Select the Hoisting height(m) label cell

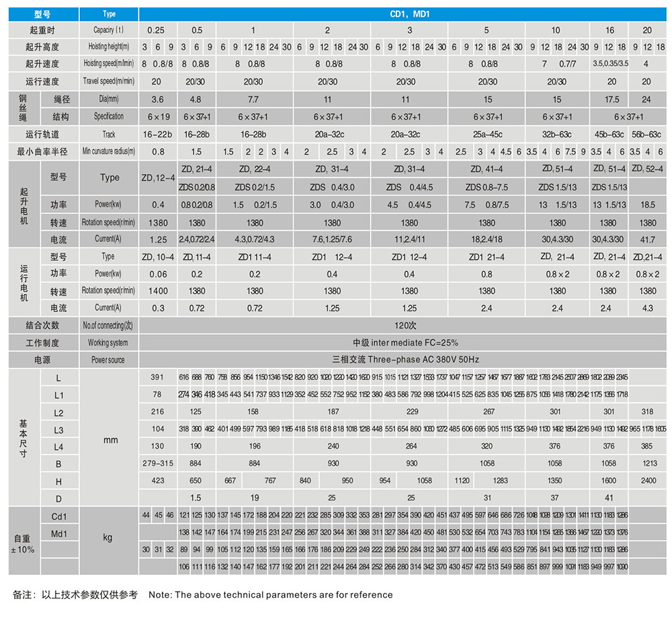pyautogui.click(x=109, y=47)
